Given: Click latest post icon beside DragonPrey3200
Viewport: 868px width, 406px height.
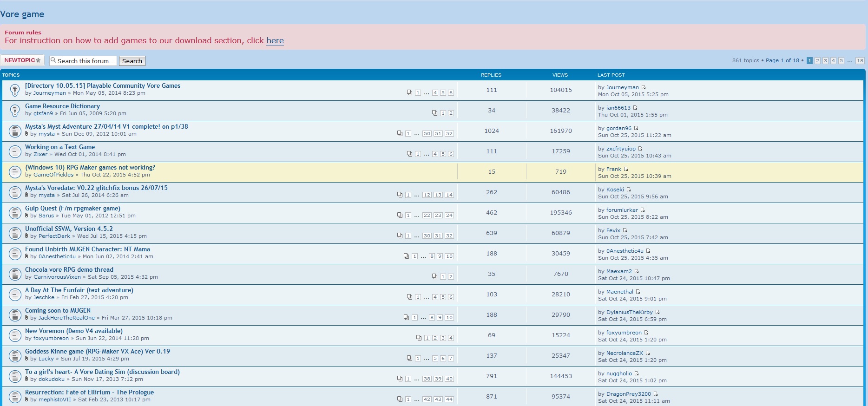Looking at the screenshot, I should click(x=656, y=394).
